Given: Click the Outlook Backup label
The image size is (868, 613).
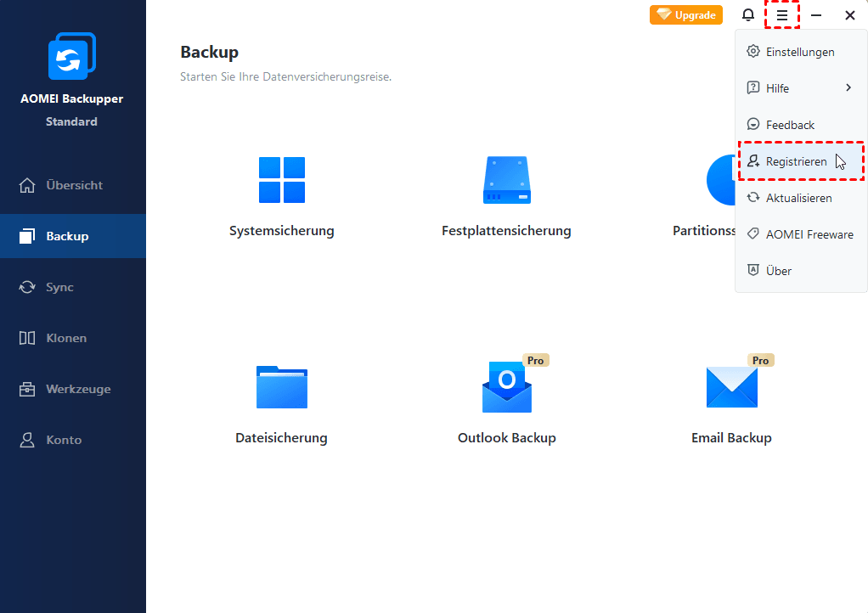Looking at the screenshot, I should point(506,437).
